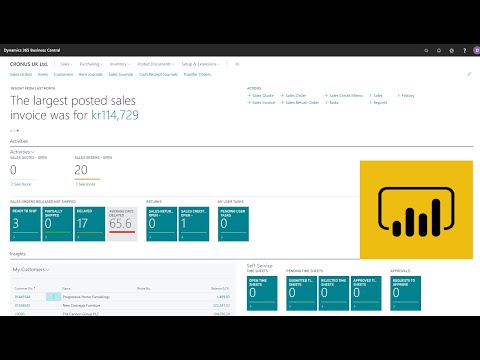Expand the History action group
Screen dimensions: 480x360
[406, 95]
